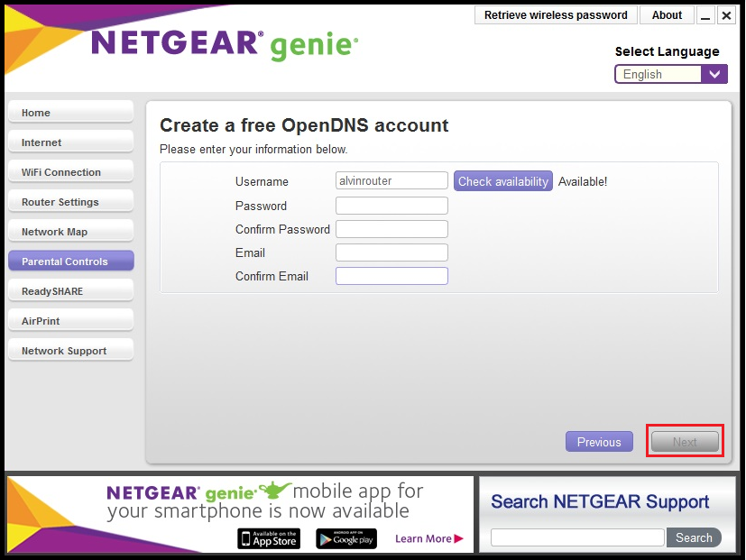Viewport: 746px width, 560px height.
Task: Click the Password input field
Action: [391, 206]
